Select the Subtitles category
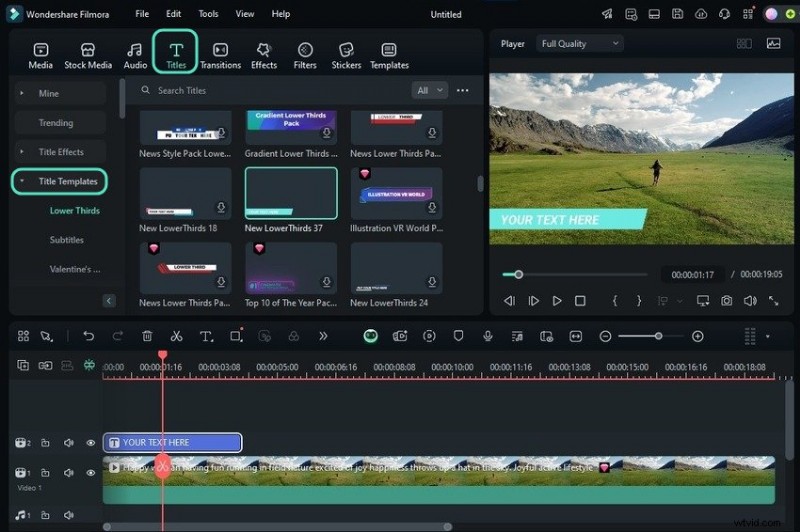The height and width of the screenshot is (532, 800). pos(67,240)
